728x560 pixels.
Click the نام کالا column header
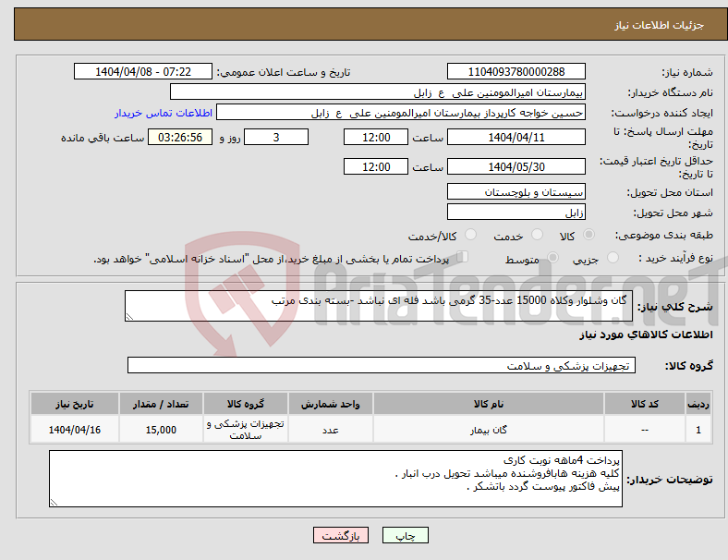[x=489, y=404]
